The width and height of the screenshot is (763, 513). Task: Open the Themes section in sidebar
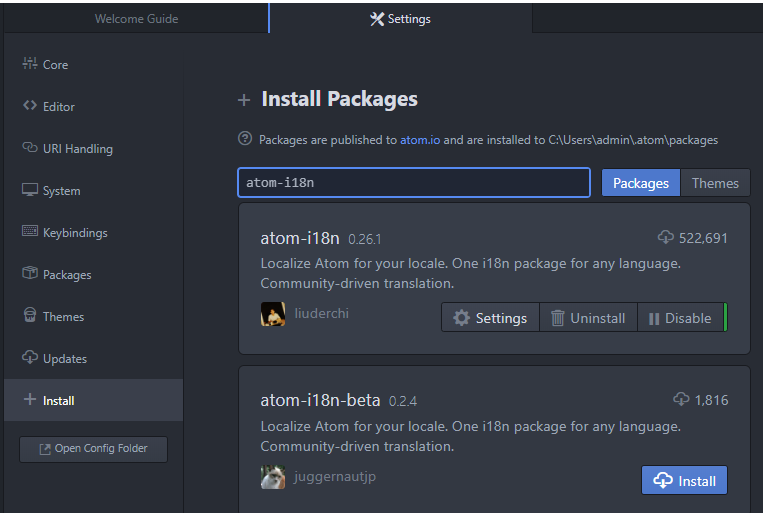pyautogui.click(x=93, y=316)
